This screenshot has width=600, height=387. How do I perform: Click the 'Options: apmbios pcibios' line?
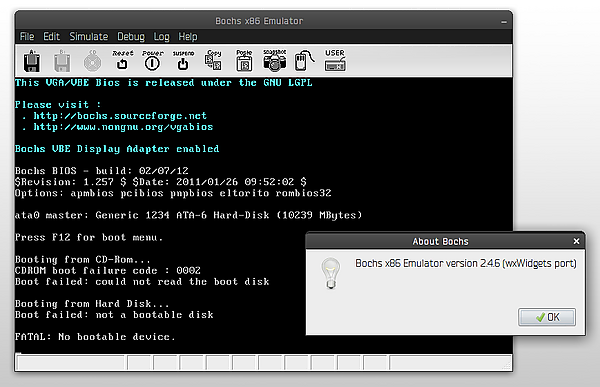[173, 193]
